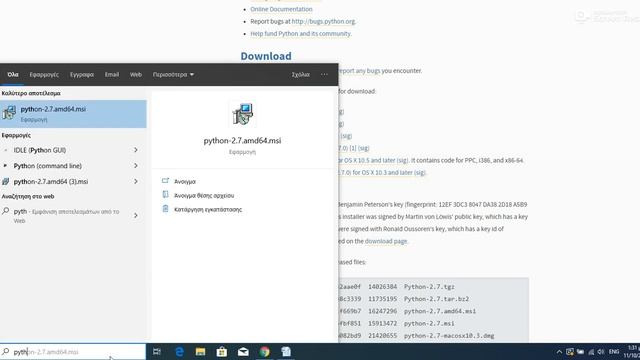Click the taskbar search magnifier icon

click(6, 351)
